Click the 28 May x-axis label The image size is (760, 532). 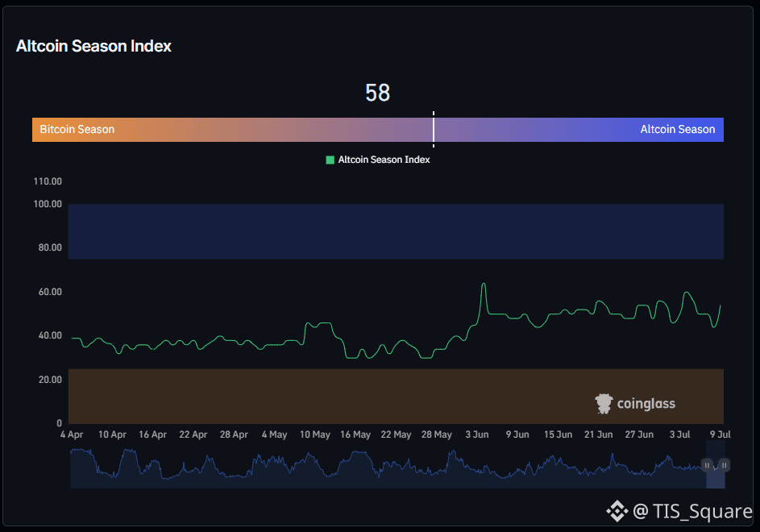(x=437, y=434)
